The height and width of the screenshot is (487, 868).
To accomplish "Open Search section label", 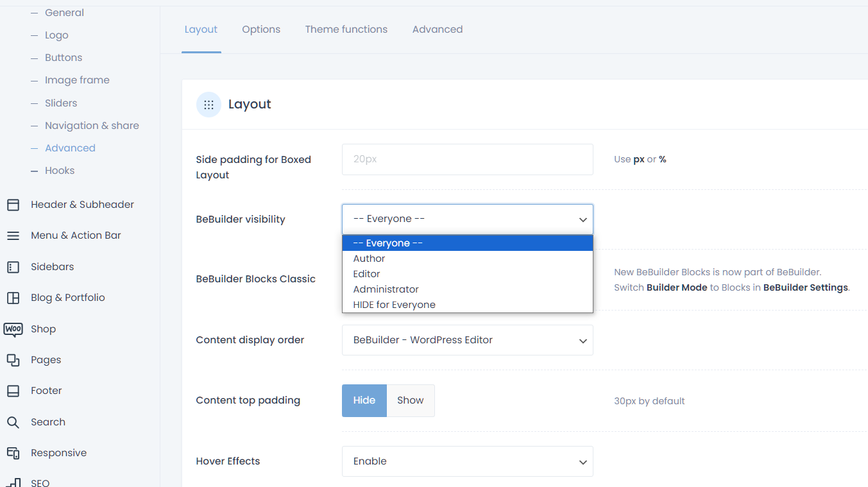I will pos(48,422).
